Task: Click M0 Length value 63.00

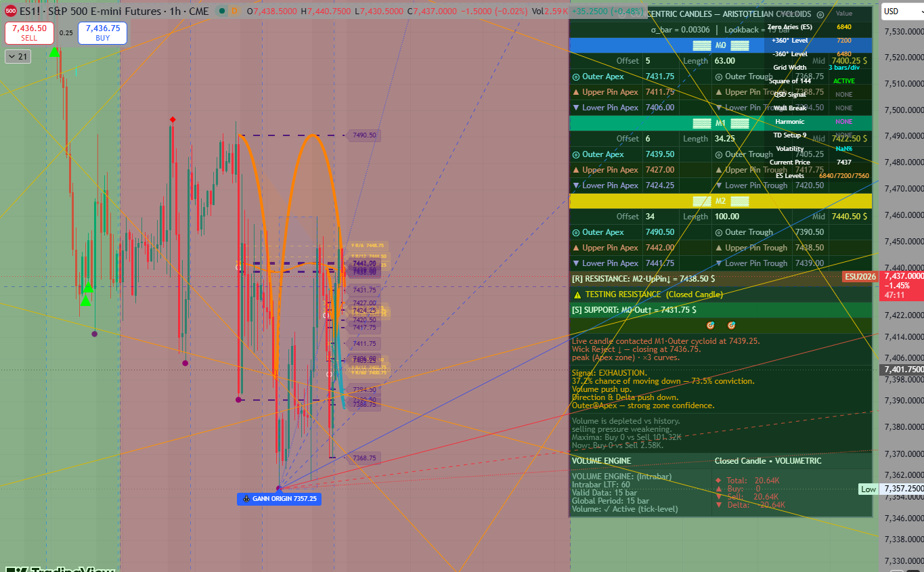Action: (x=725, y=61)
